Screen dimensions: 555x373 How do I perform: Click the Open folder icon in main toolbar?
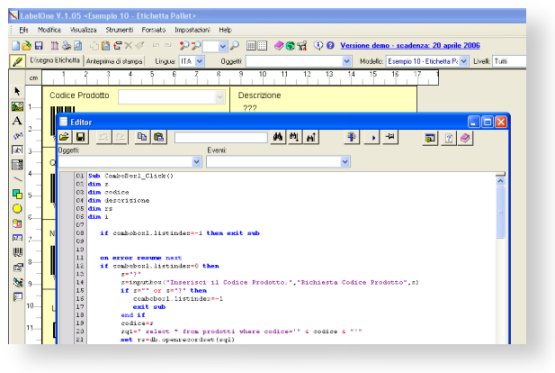coord(27,46)
